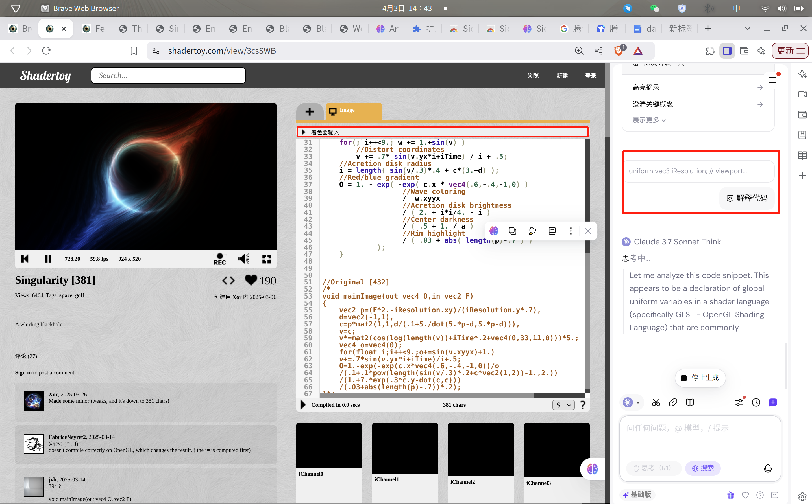Open the font size S dropdown
Image resolution: width=812 pixels, height=504 pixels.
click(x=563, y=405)
